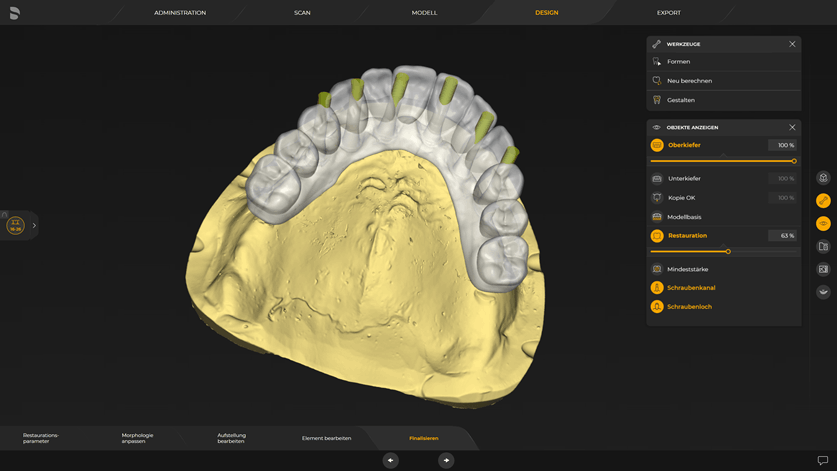The height and width of the screenshot is (471, 837).
Task: Open the chat bubble icon
Action: 823,461
